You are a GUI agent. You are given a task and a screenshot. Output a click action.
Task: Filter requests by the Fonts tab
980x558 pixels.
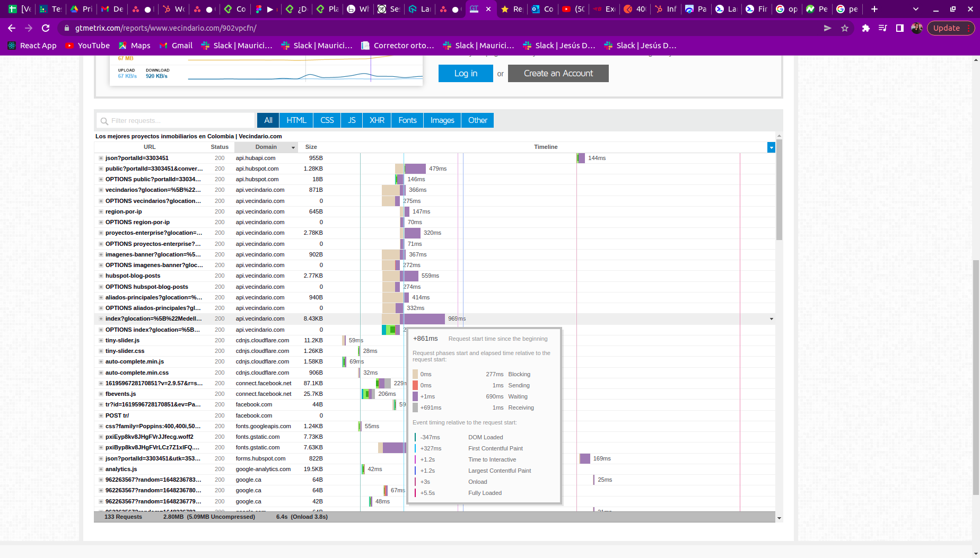[x=407, y=120]
